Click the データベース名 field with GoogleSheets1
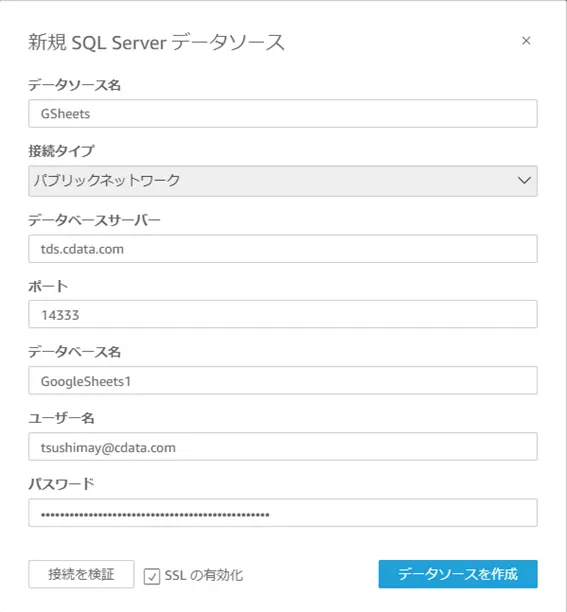Image resolution: width=567 pixels, height=612 pixels. click(283, 381)
